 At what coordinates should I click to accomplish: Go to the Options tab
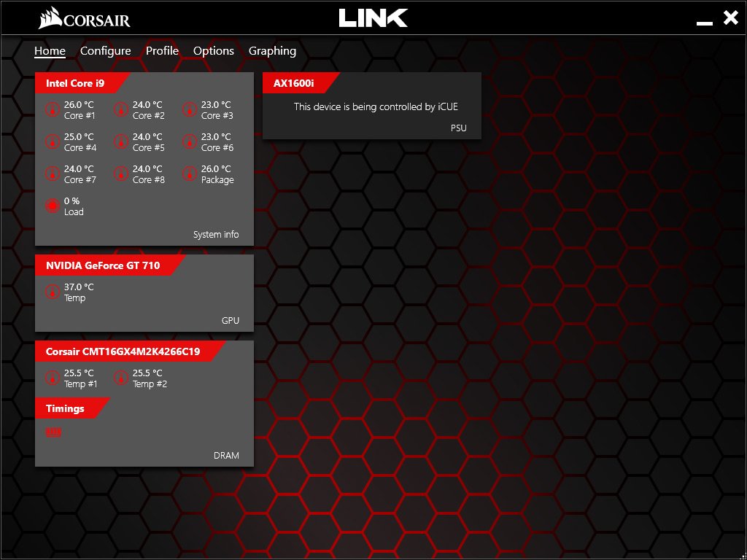pos(214,51)
